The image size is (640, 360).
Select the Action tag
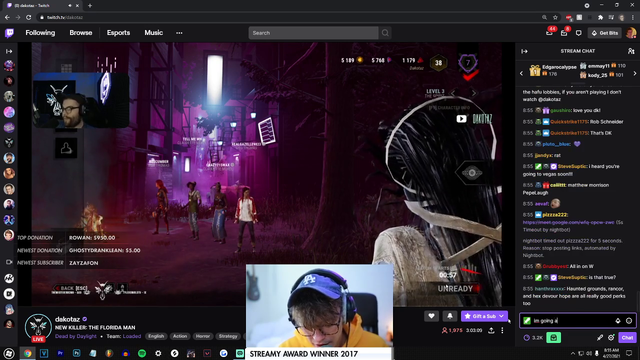180,336
